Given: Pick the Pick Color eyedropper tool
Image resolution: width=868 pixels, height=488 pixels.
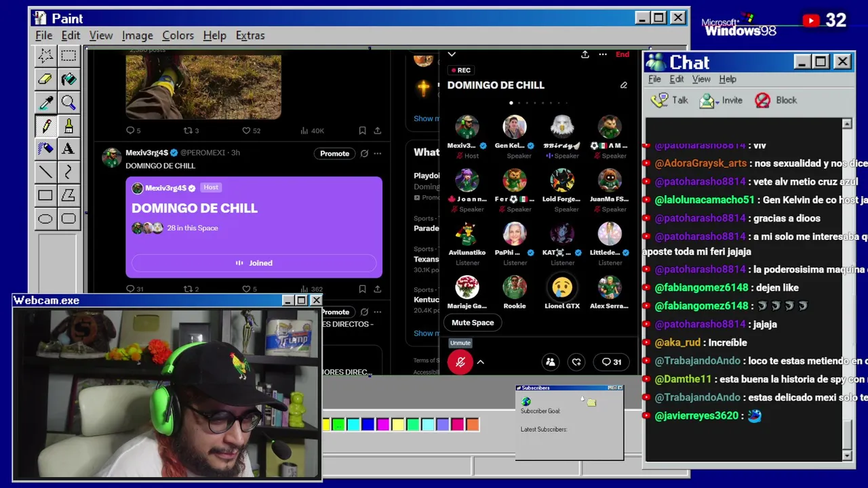Looking at the screenshot, I should point(45,102).
